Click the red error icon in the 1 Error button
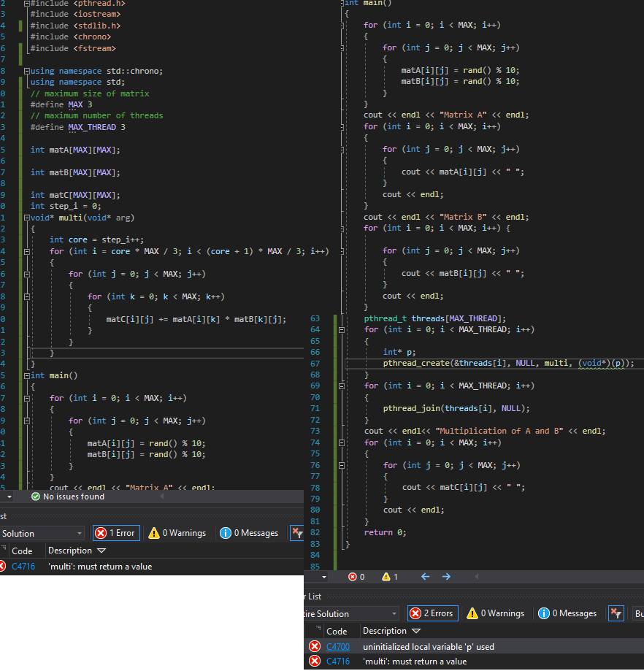The height and width of the screenshot is (671, 644). [x=101, y=533]
